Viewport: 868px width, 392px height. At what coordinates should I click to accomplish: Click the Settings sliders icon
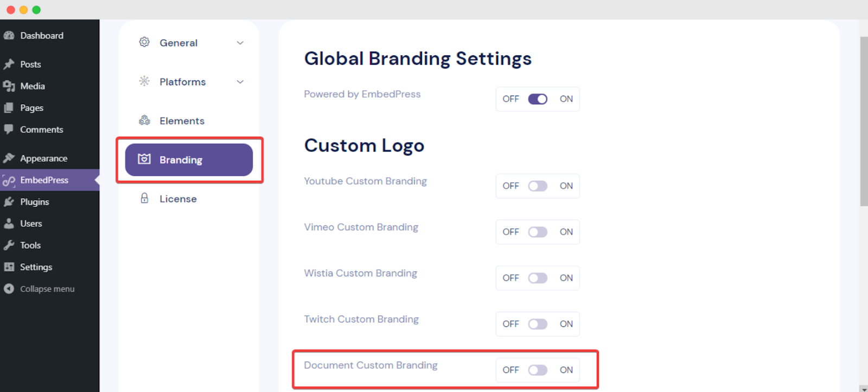pos(9,267)
